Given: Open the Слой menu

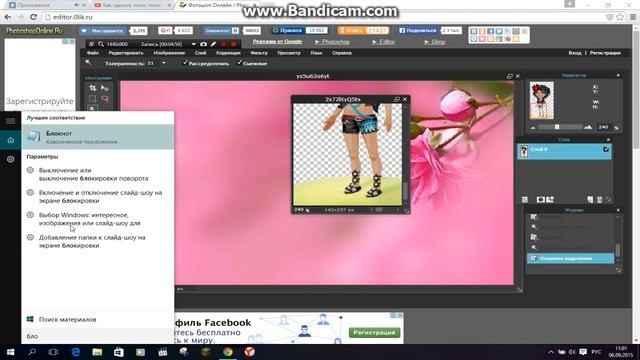Looking at the screenshot, I should coord(200,53).
